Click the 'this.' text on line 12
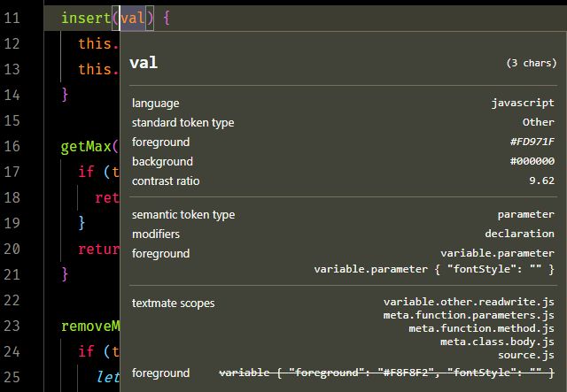Image resolution: width=567 pixels, height=392 pixels. pyautogui.click(x=98, y=43)
